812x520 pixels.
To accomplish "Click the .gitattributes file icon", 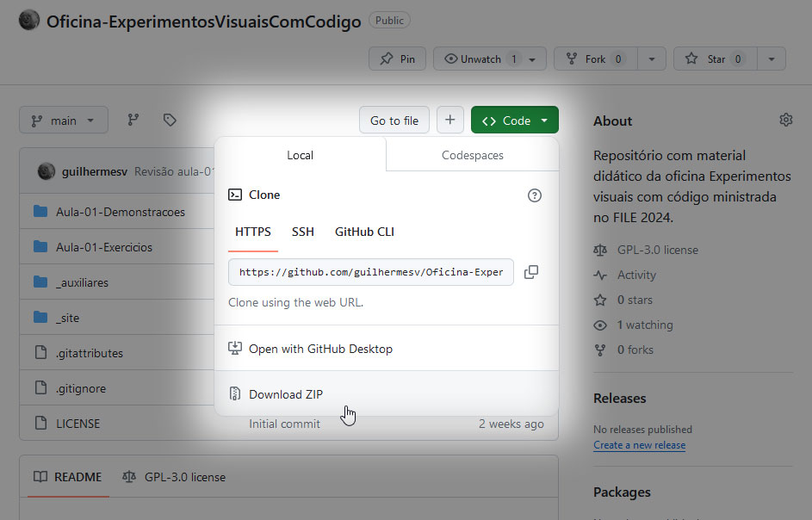I will (x=40, y=353).
